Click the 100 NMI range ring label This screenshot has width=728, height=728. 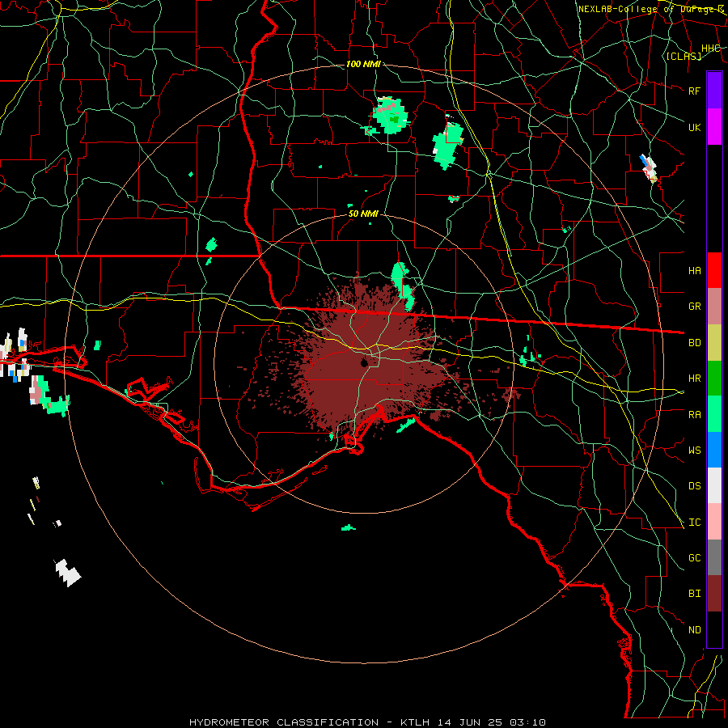coord(363,64)
